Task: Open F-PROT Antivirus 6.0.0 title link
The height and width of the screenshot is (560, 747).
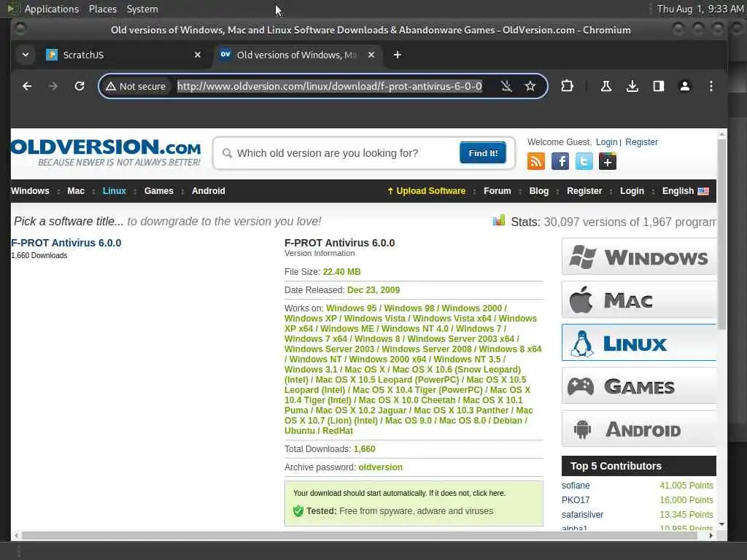Action: [x=66, y=243]
